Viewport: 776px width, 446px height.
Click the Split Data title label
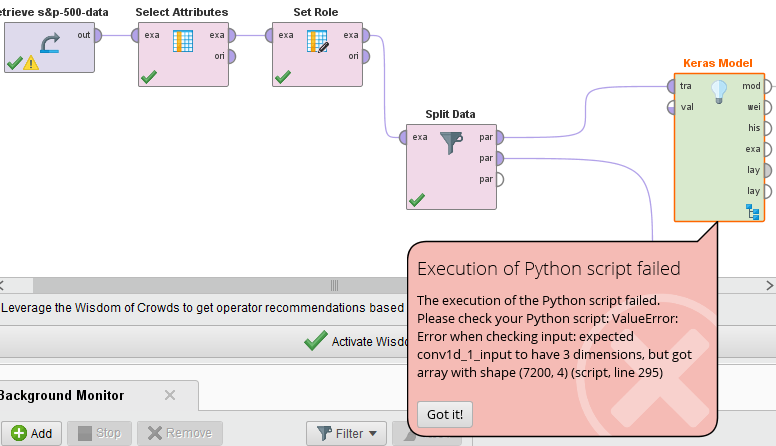coord(450,114)
